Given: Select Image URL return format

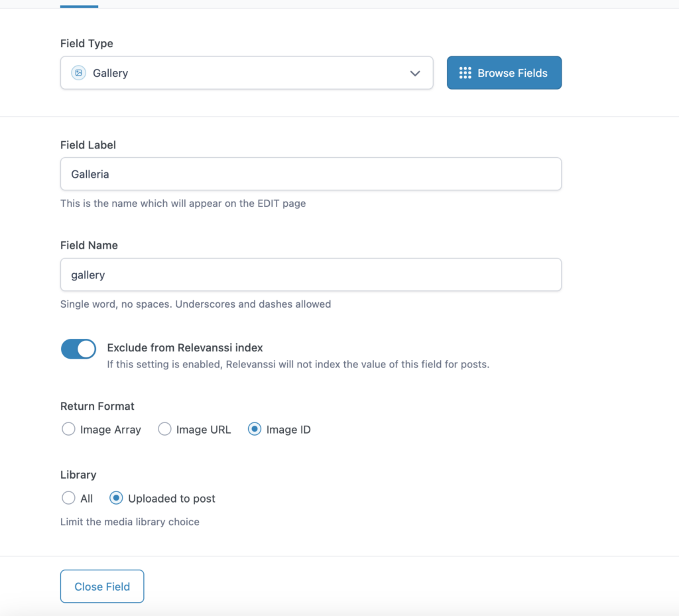Looking at the screenshot, I should pyautogui.click(x=164, y=429).
